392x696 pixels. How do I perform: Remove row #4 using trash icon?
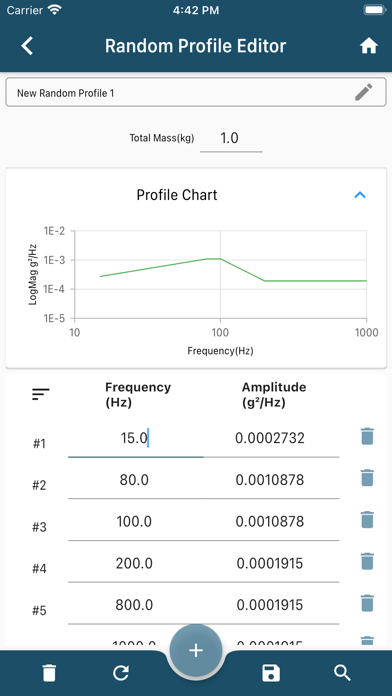(367, 562)
